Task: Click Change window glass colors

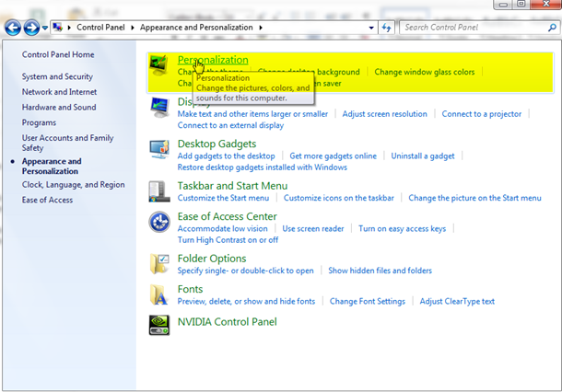Action: pos(425,72)
